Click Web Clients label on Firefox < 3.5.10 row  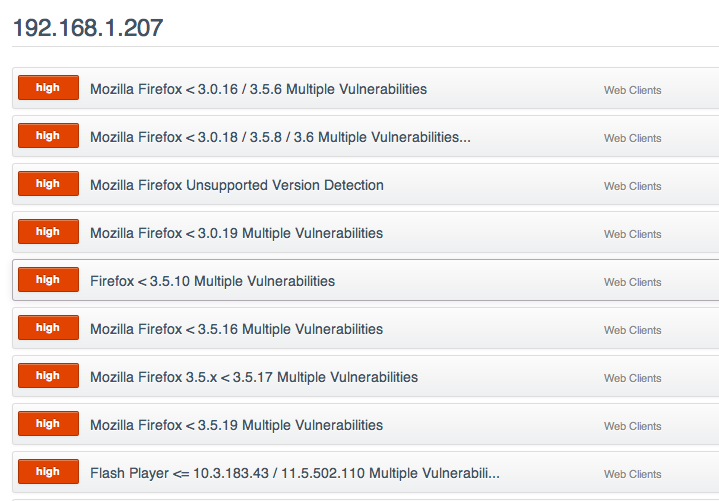(x=632, y=282)
